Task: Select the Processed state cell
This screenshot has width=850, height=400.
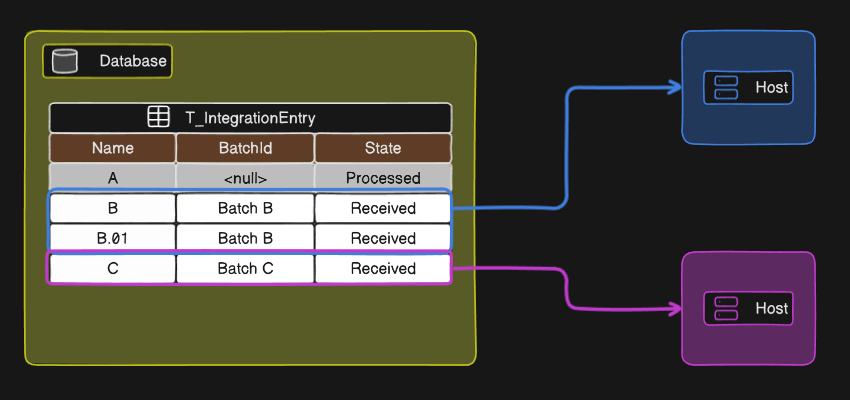Action: coord(383,178)
